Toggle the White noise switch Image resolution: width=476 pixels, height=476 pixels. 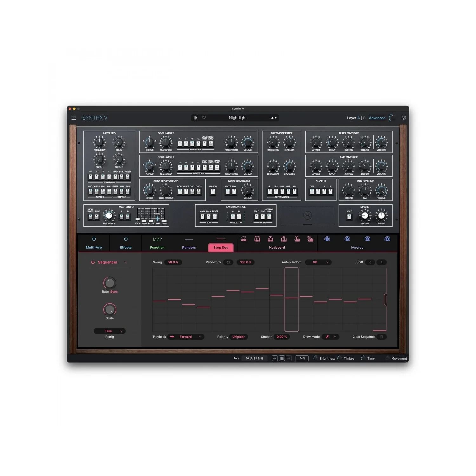pyautogui.click(x=228, y=192)
